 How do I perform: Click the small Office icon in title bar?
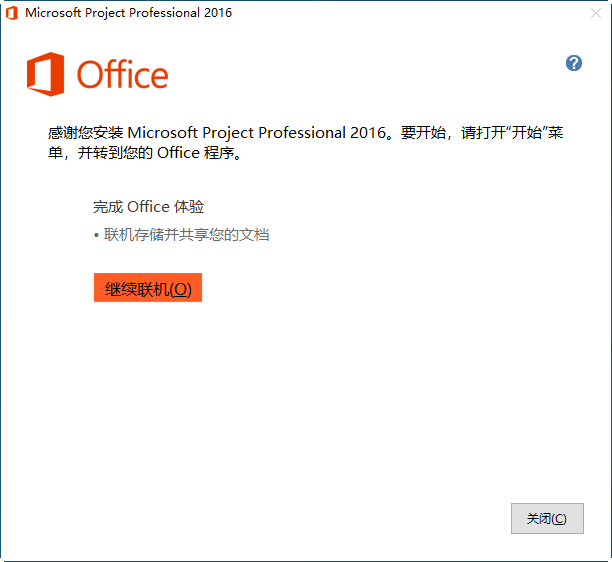coord(12,13)
